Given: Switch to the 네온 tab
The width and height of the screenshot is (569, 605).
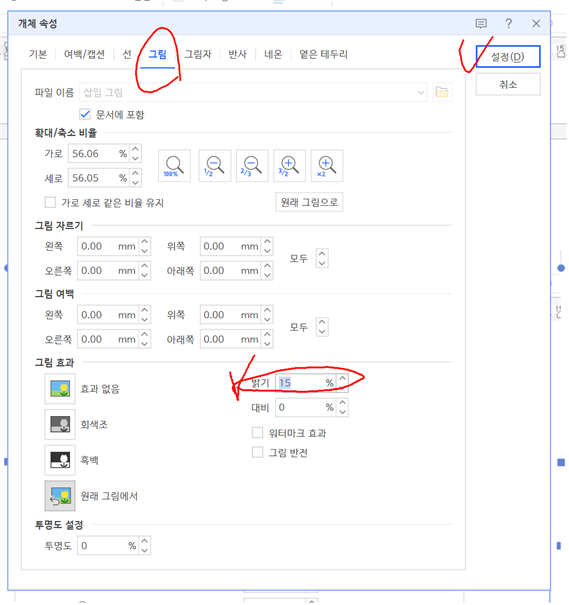Looking at the screenshot, I should (273, 54).
